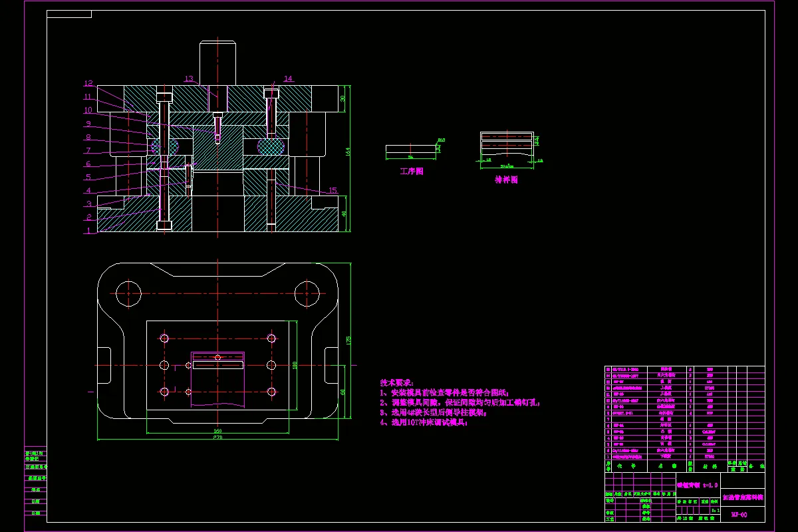This screenshot has height=532, width=798.
Task: Select the right guide pillar circle in plan view
Action: [308, 293]
